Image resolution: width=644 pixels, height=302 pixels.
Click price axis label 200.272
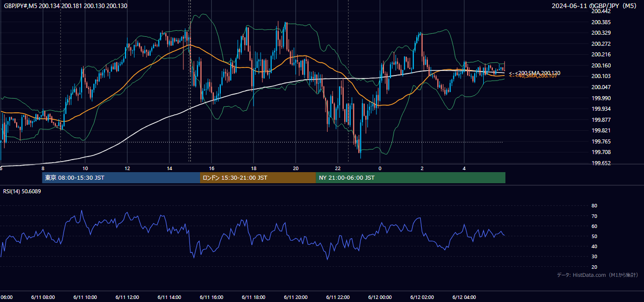click(x=601, y=44)
